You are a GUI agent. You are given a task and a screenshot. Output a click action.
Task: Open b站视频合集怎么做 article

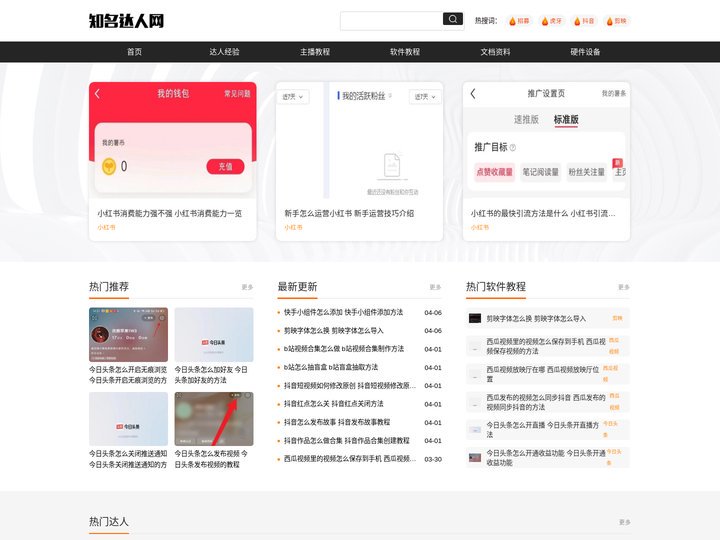click(x=344, y=349)
